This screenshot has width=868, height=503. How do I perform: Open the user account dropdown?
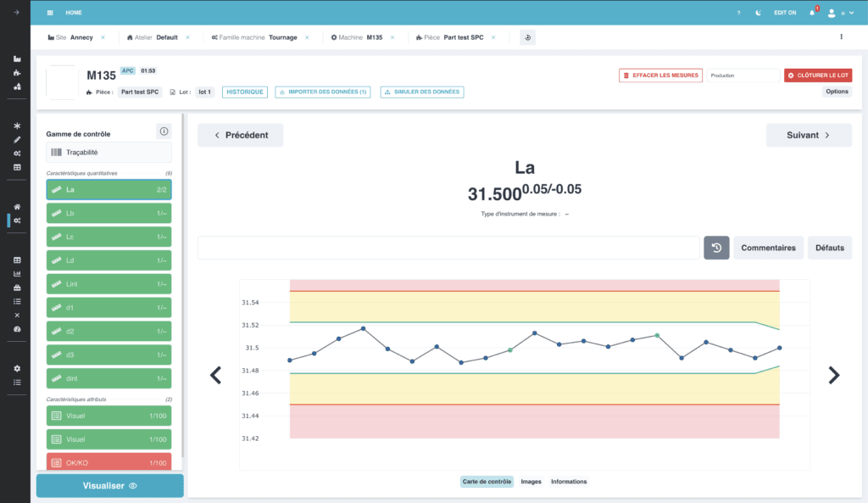840,13
